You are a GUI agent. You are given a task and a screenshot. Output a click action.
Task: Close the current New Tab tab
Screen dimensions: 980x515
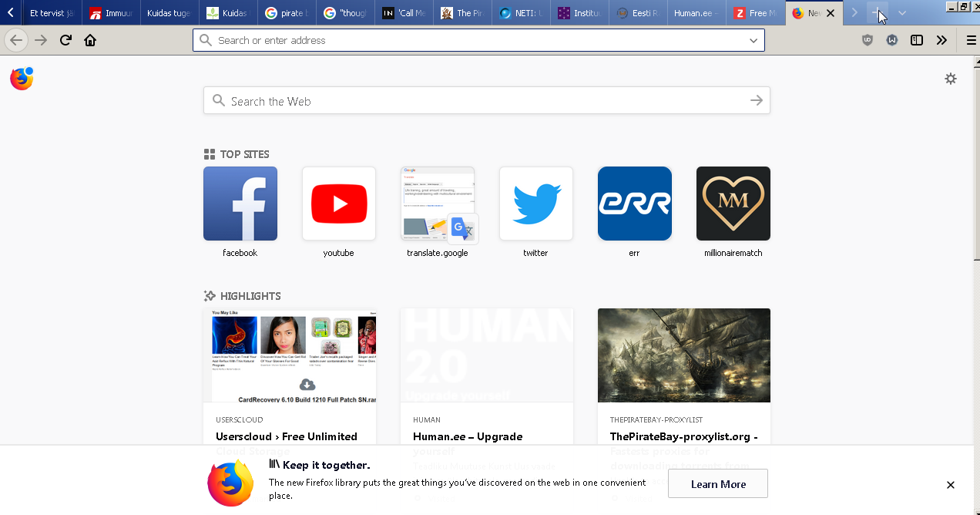tap(831, 13)
